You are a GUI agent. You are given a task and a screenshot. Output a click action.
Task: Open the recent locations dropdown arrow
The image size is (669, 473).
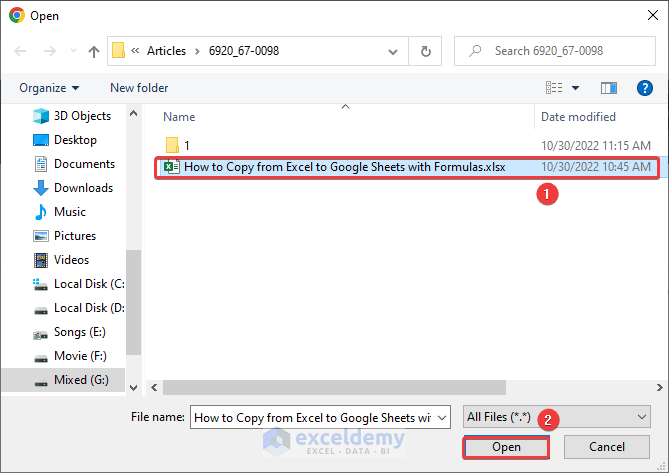(x=73, y=51)
